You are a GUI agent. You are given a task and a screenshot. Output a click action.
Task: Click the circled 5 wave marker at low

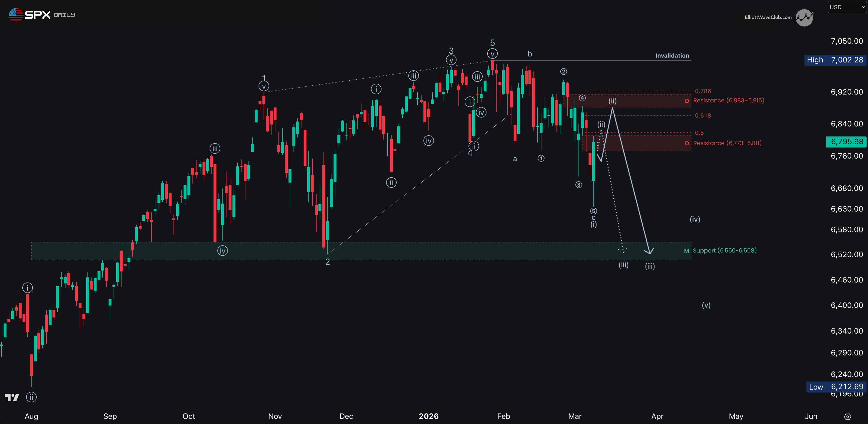coord(593,211)
